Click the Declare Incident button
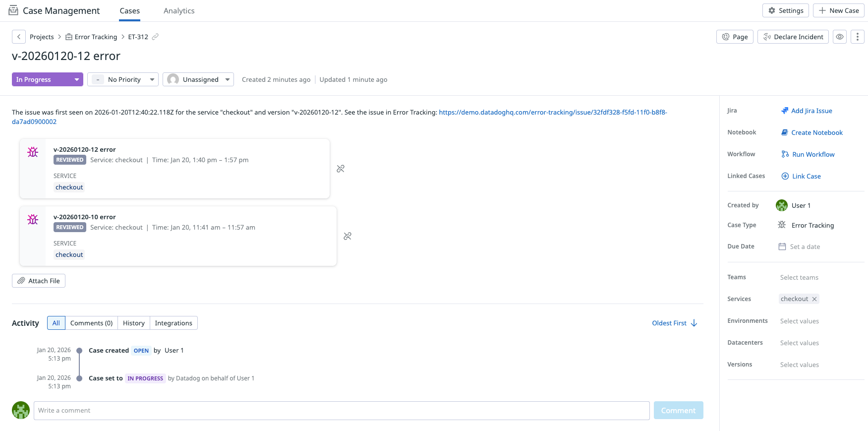Viewport: 868px width, 431px height. point(793,37)
